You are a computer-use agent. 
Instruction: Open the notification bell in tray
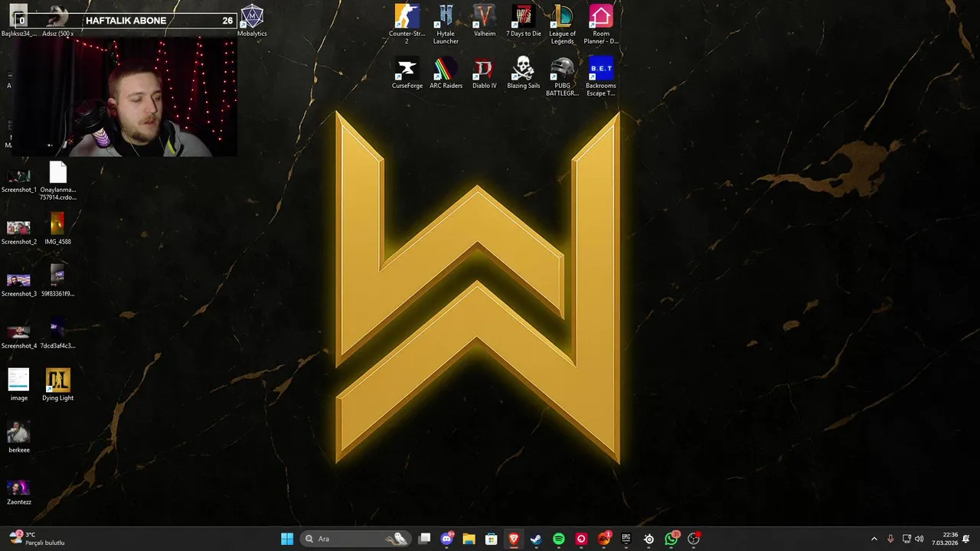(967, 539)
